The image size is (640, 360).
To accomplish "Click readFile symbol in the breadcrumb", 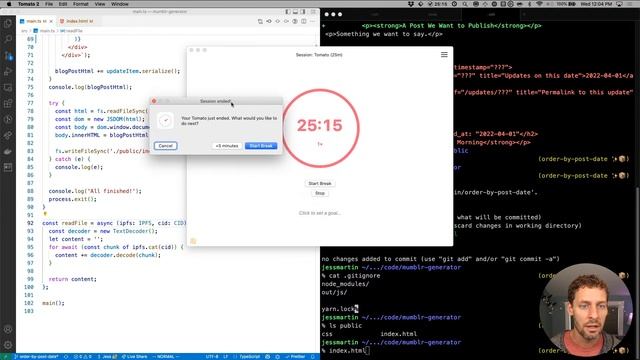I will point(74,31).
